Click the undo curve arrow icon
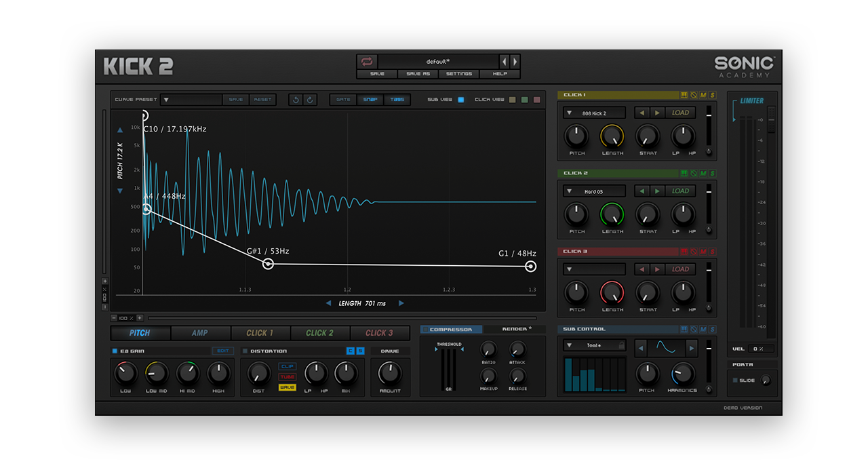The width and height of the screenshot is (868, 468). (296, 100)
